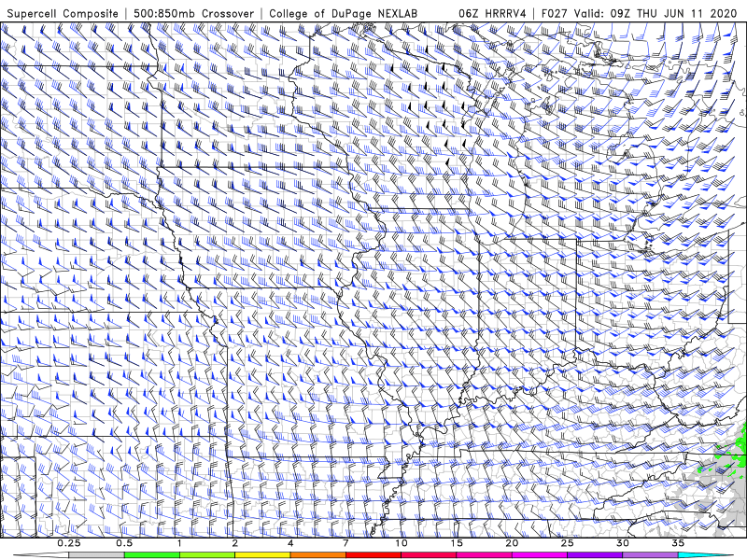
Task: Pick the magenta swatch between 15 and 20
Action: [484, 555]
